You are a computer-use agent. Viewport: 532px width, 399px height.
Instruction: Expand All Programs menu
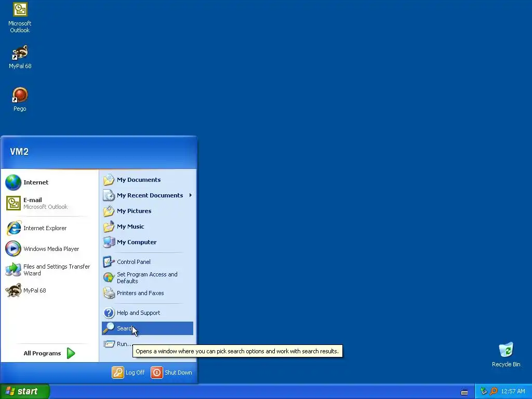(x=49, y=353)
